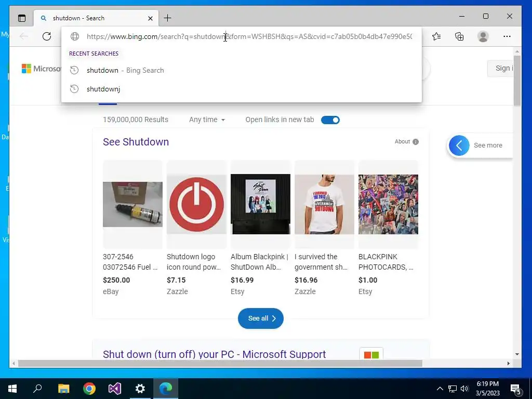Close the shutdown - Search tab
532x399 pixels.
(150, 18)
